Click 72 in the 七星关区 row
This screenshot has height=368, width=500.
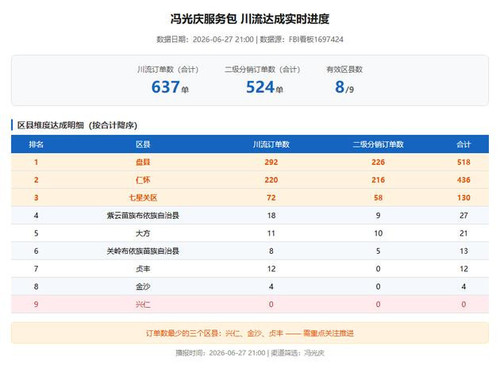click(271, 198)
